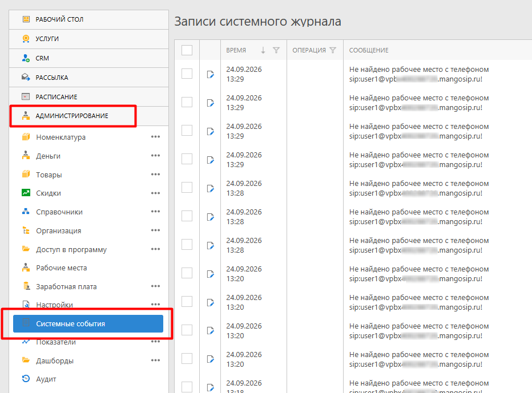Click the Номенклатура box icon
The height and width of the screenshot is (393, 532).
pyautogui.click(x=26, y=137)
